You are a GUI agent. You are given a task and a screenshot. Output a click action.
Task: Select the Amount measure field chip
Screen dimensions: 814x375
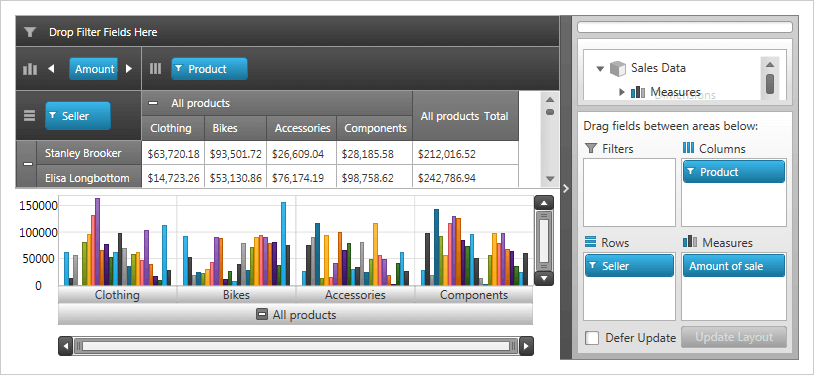coord(93,69)
